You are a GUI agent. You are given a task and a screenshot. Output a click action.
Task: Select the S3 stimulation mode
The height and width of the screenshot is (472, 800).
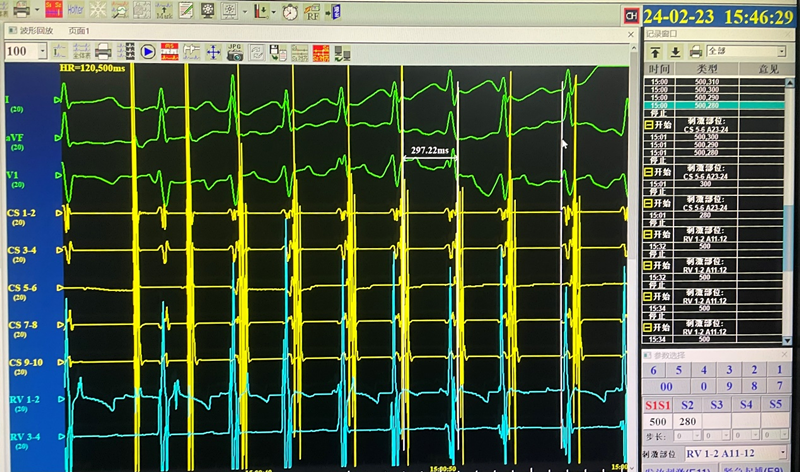716,404
